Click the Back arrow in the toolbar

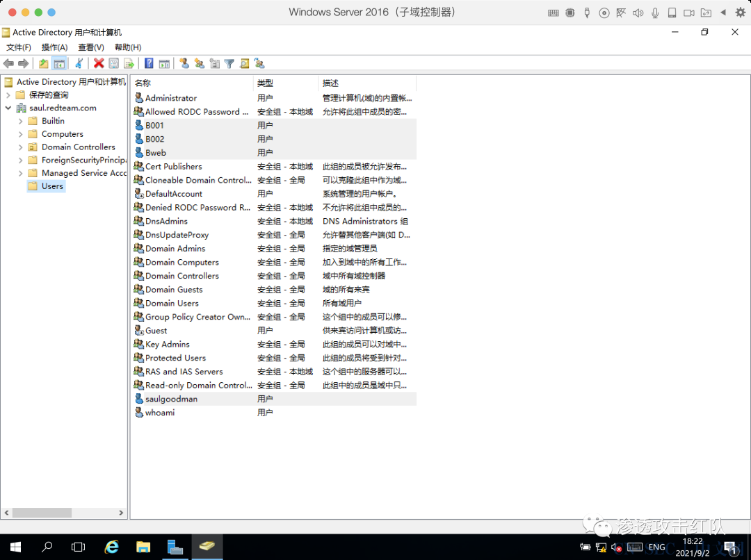[x=8, y=64]
